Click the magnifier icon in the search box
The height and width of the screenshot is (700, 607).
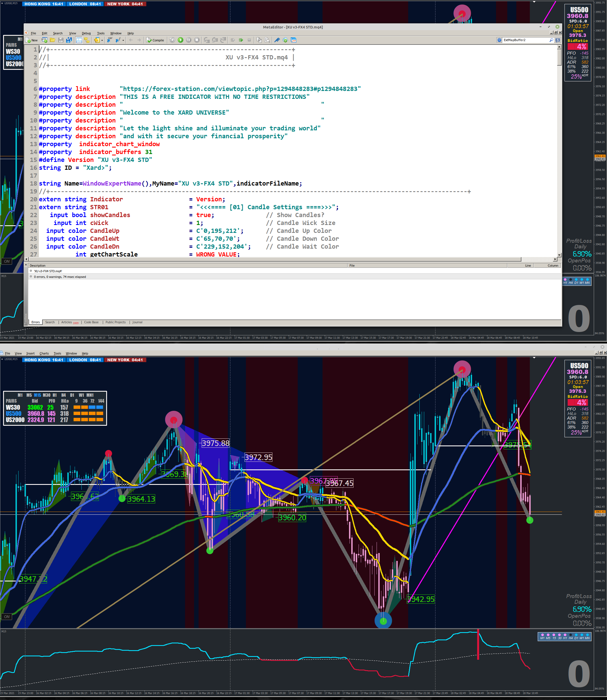coord(551,40)
